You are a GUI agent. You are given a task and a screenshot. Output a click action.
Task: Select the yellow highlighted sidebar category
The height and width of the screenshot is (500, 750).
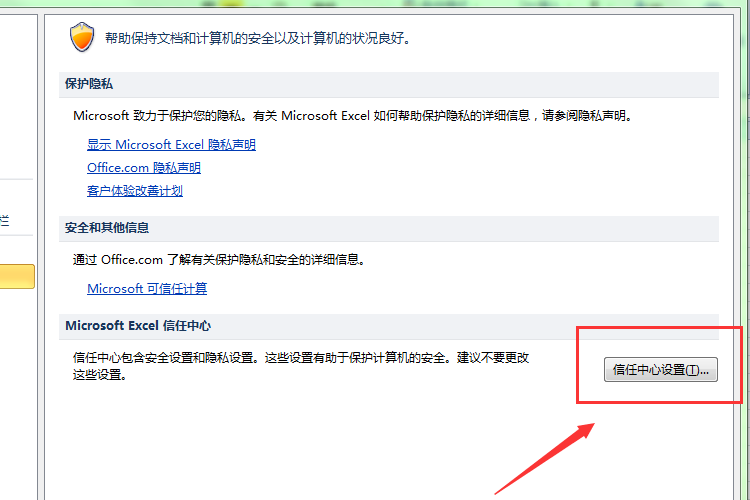[x=17, y=277]
